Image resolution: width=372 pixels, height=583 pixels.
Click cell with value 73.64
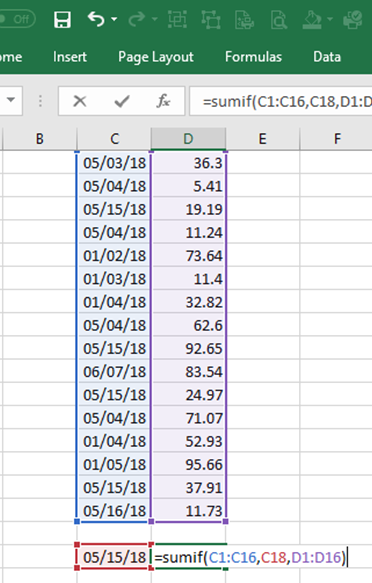188,255
